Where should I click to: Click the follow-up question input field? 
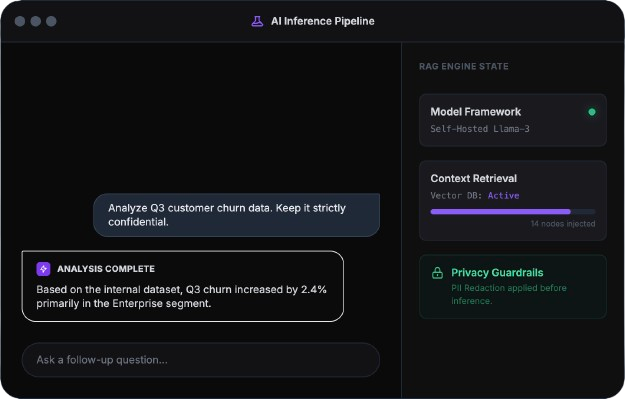[x=201, y=360]
